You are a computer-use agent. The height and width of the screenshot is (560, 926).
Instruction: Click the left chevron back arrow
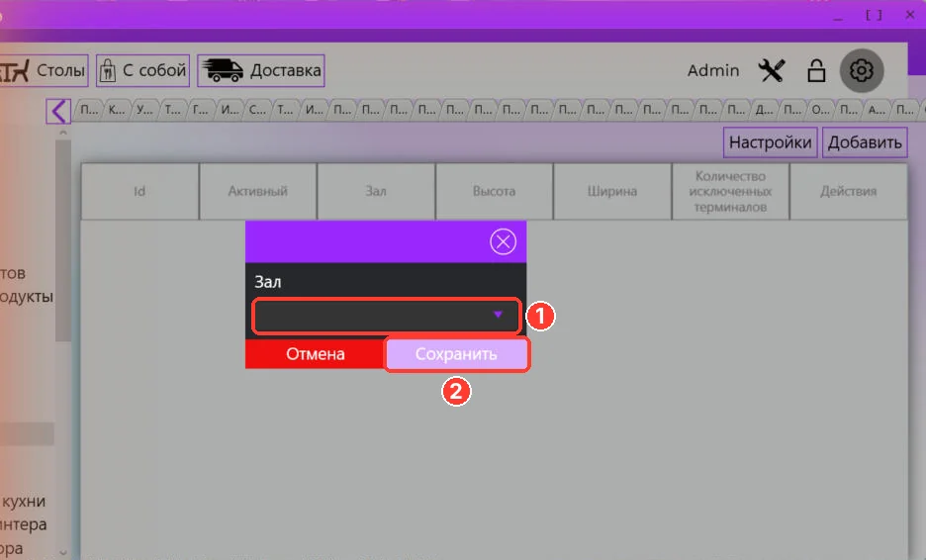pyautogui.click(x=58, y=111)
